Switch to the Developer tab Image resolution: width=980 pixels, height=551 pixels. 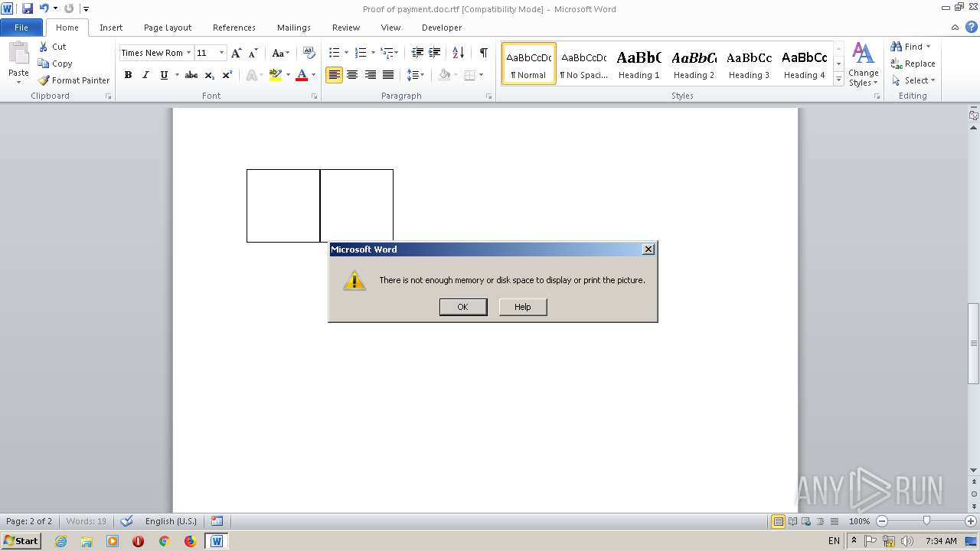(x=442, y=28)
